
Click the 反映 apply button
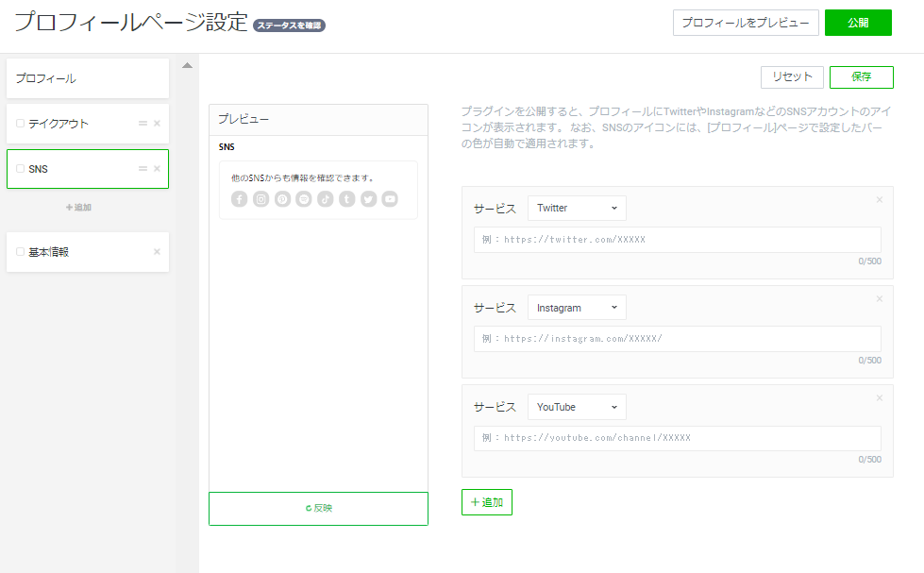click(x=318, y=508)
